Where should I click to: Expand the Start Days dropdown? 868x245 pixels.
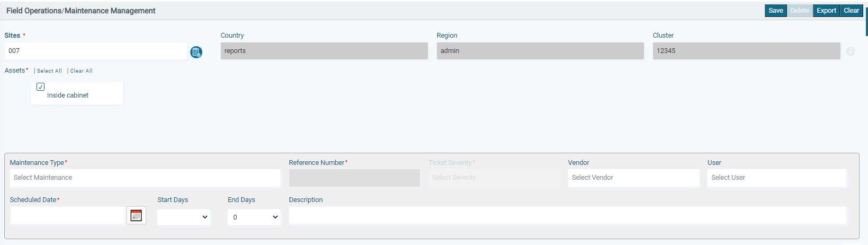pyautogui.click(x=184, y=217)
